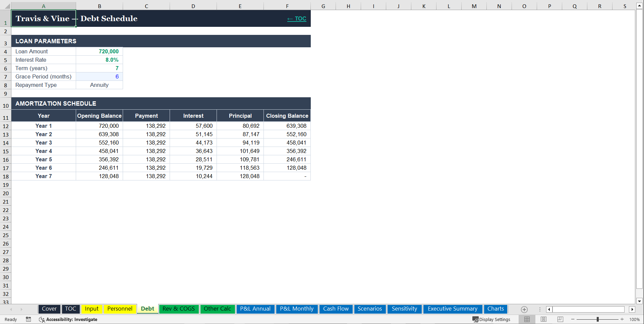Click the 100% zoom level
The height and width of the screenshot is (324, 644).
[634, 319]
